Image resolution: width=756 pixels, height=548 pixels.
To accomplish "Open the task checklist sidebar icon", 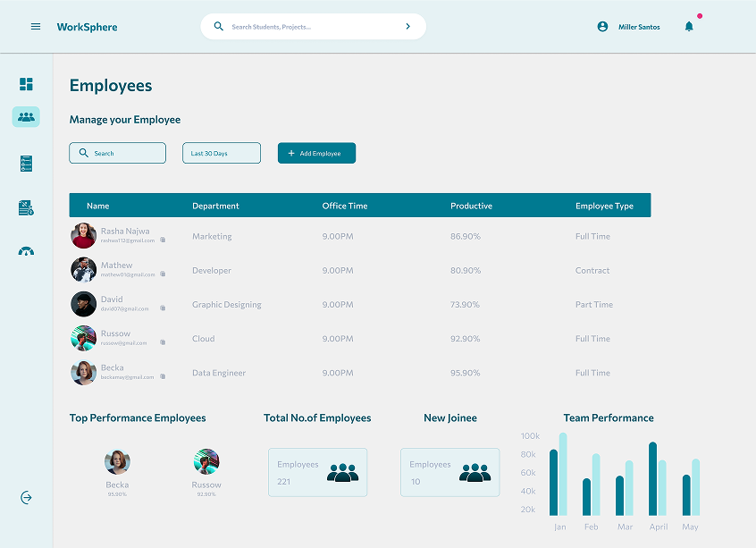I will 26,164.
